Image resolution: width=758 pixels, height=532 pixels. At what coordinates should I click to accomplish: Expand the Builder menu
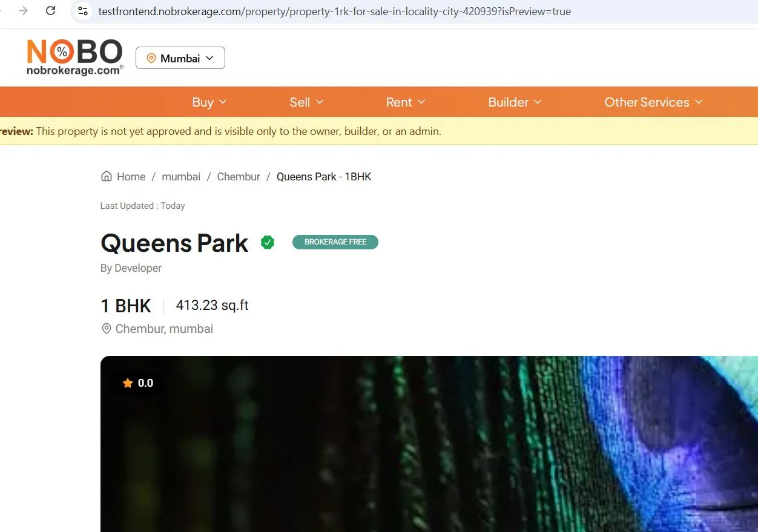click(515, 102)
